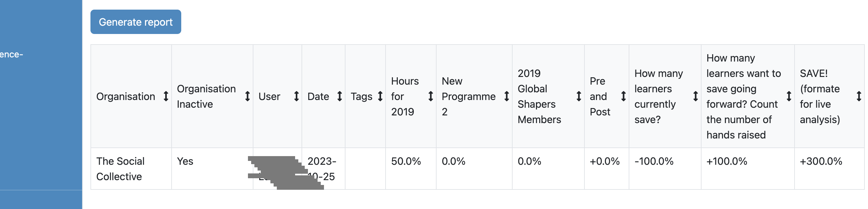Click the +300.0% SAVE! value cell
The width and height of the screenshot is (868, 209).
(829, 169)
